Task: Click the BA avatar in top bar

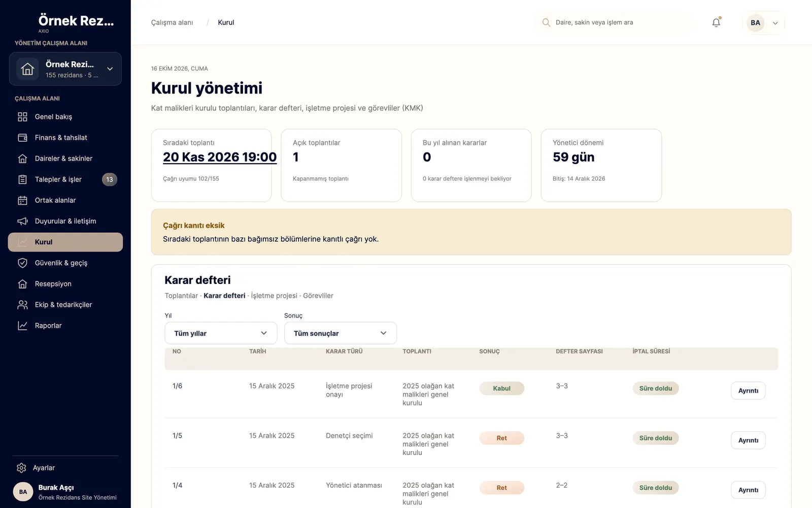Action: pos(755,22)
